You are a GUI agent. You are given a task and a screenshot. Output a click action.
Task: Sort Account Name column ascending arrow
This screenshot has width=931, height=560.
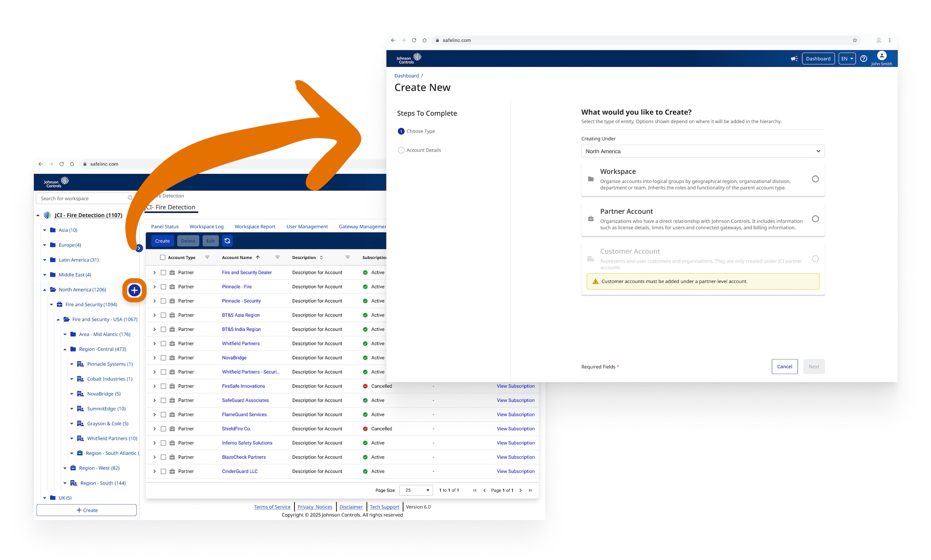tap(258, 257)
